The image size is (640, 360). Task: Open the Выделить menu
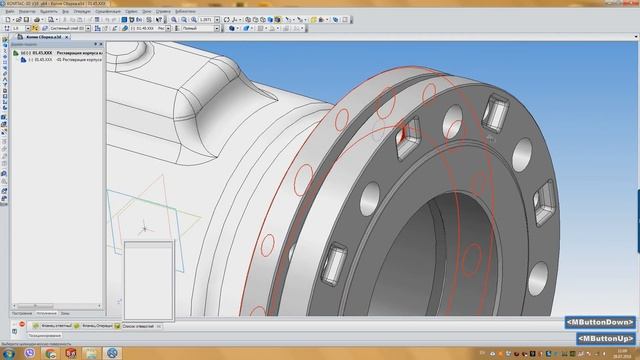pyautogui.click(x=49, y=11)
